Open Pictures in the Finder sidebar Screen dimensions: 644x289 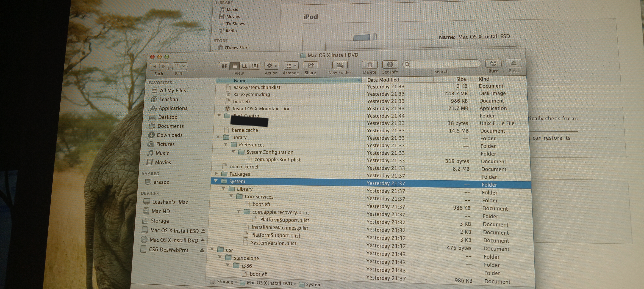pos(161,144)
